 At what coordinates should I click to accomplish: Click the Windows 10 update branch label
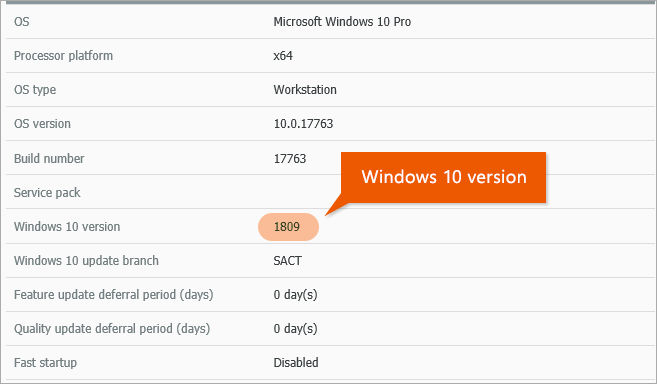86,260
